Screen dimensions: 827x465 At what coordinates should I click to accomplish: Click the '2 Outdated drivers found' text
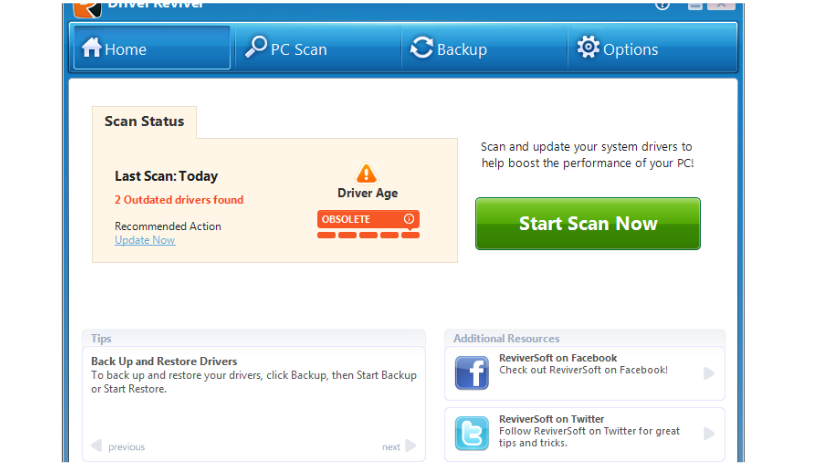(x=179, y=200)
